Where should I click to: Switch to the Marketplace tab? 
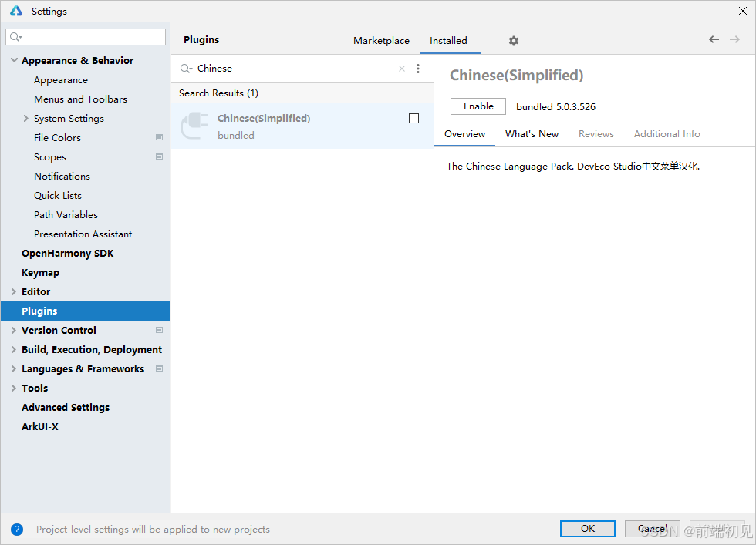pyautogui.click(x=381, y=41)
